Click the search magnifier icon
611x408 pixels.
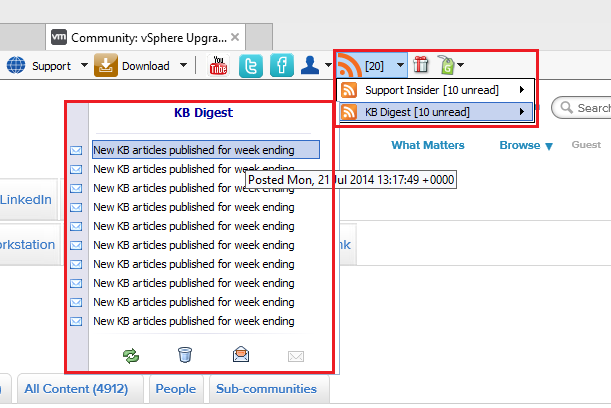(566, 107)
